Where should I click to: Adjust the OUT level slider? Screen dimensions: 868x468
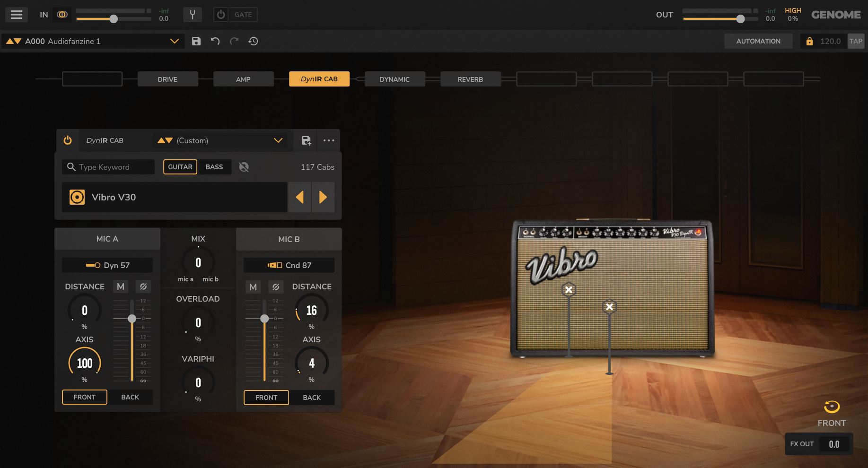pyautogui.click(x=741, y=19)
